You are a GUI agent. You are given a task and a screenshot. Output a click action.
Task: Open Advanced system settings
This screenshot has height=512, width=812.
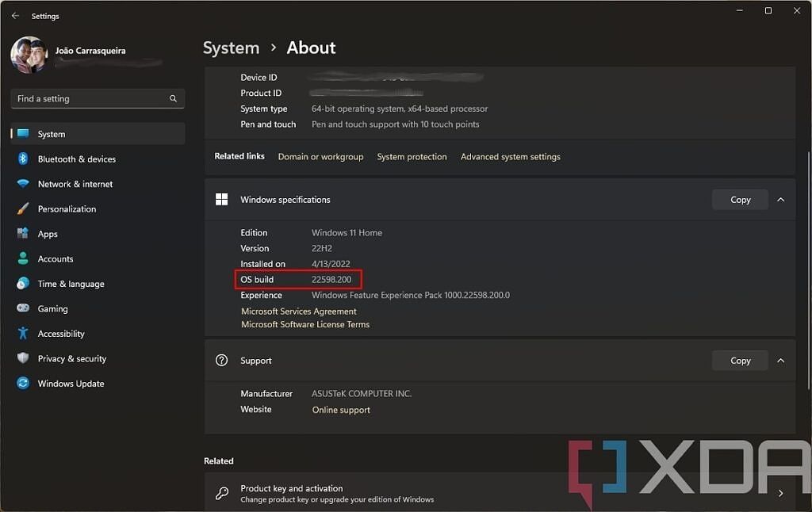coord(510,156)
